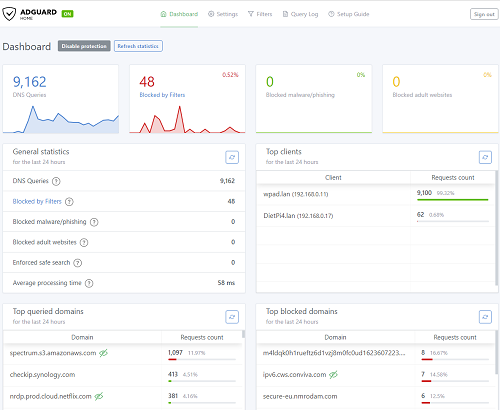500x410 pixels.
Task: Click the Blocked malware/phishing card label
Action: (300, 95)
